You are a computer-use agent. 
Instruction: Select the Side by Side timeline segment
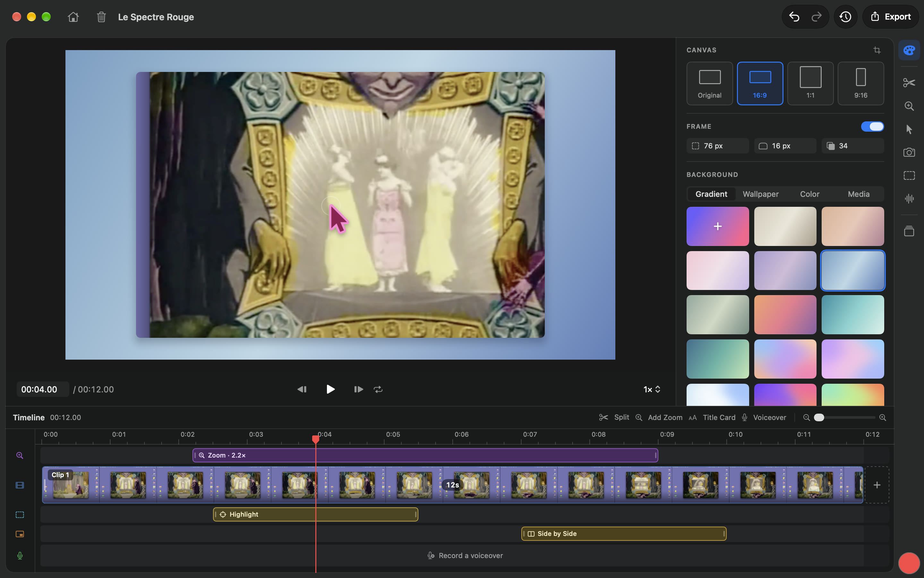(x=623, y=534)
